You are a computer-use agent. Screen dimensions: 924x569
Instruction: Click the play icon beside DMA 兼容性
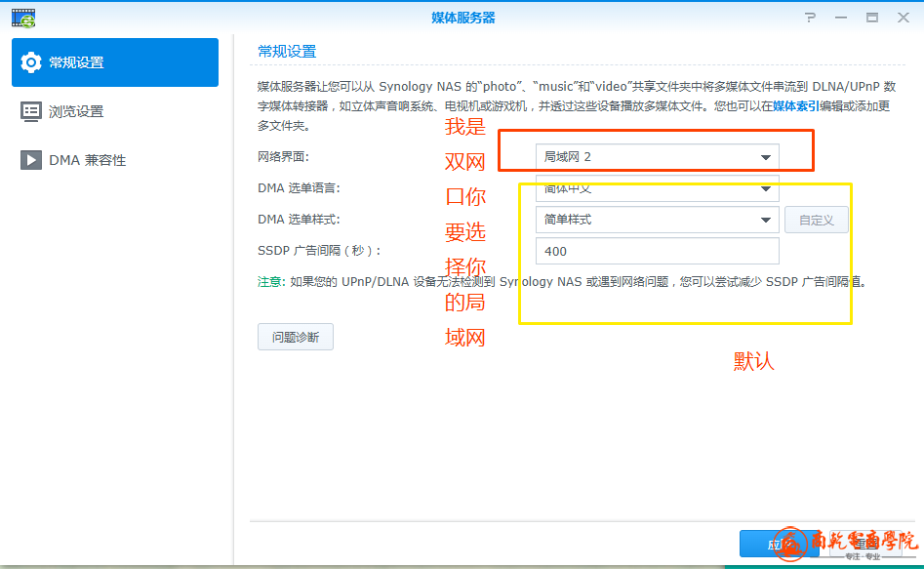pos(31,160)
